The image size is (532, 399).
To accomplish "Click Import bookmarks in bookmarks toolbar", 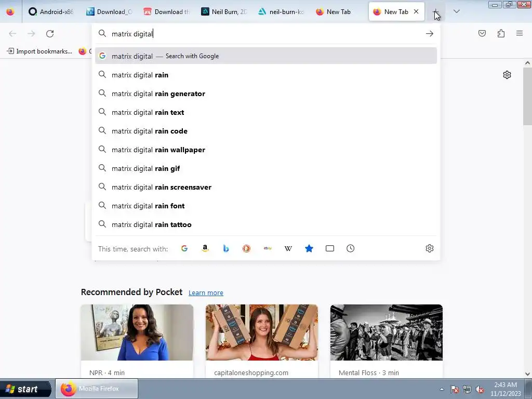I will click(39, 51).
